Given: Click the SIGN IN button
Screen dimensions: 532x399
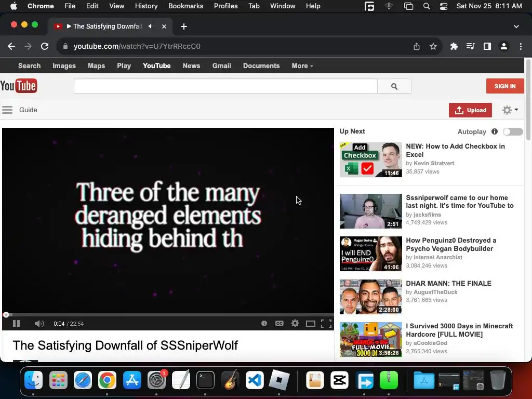Looking at the screenshot, I should click(x=505, y=86).
